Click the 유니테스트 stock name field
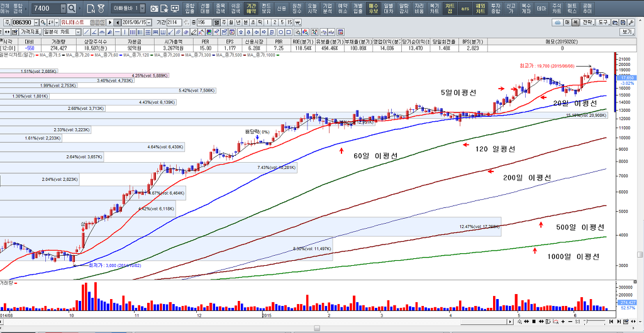 pyautogui.click(x=83, y=23)
